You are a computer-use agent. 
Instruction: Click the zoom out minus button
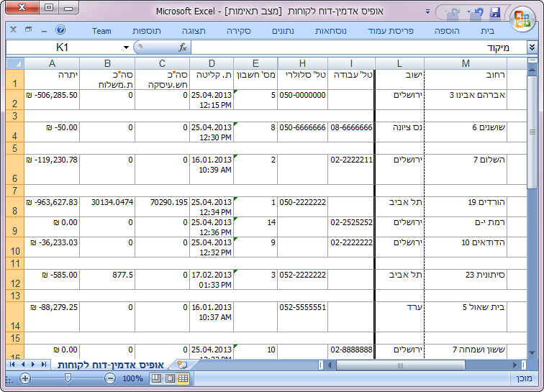tap(110, 378)
